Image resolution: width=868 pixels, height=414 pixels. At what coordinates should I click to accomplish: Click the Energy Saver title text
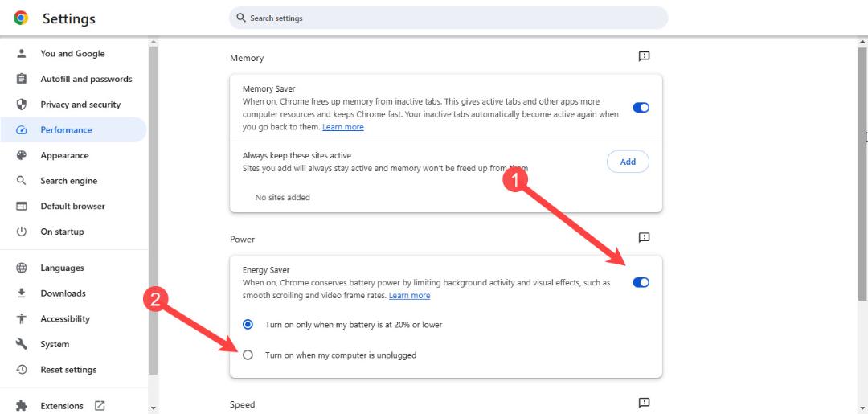click(x=266, y=270)
